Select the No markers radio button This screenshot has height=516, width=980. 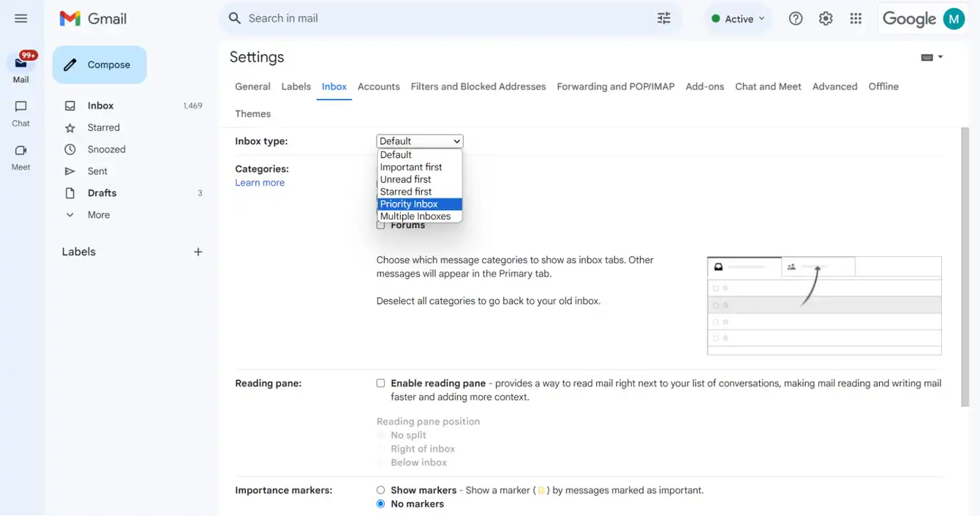[x=380, y=504]
